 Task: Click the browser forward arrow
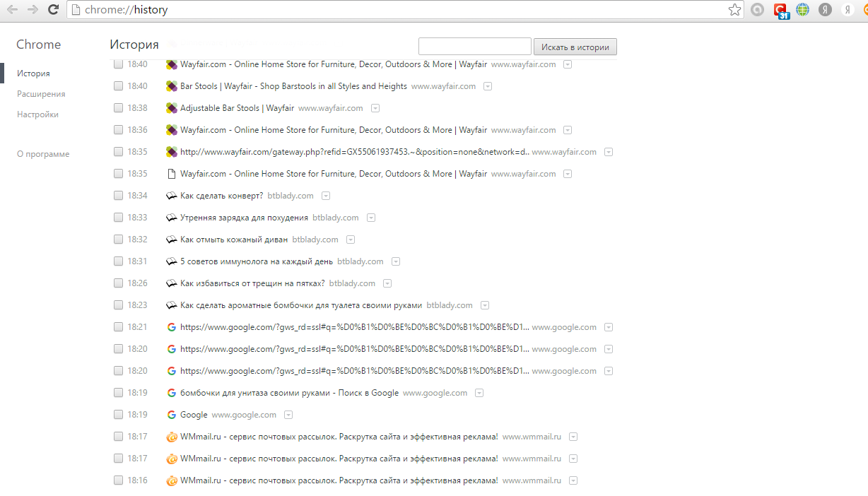[x=33, y=10]
